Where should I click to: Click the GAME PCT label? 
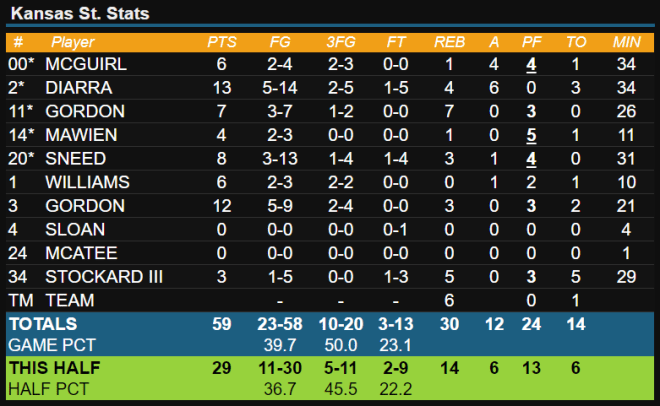(52, 345)
